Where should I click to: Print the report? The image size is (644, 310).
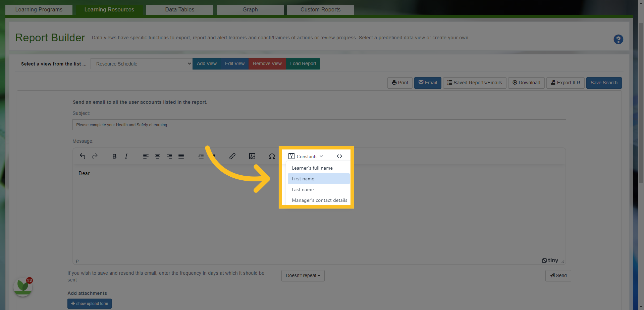click(x=400, y=83)
